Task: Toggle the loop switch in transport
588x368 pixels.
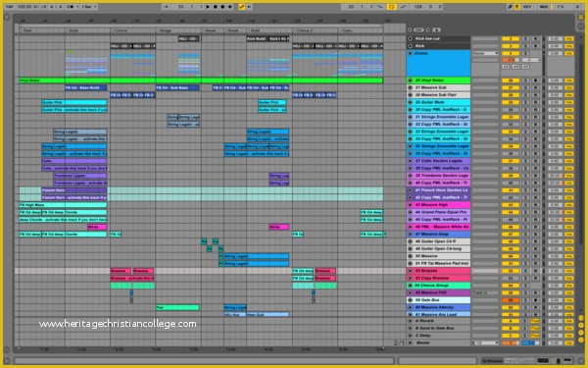Action: 391,7
